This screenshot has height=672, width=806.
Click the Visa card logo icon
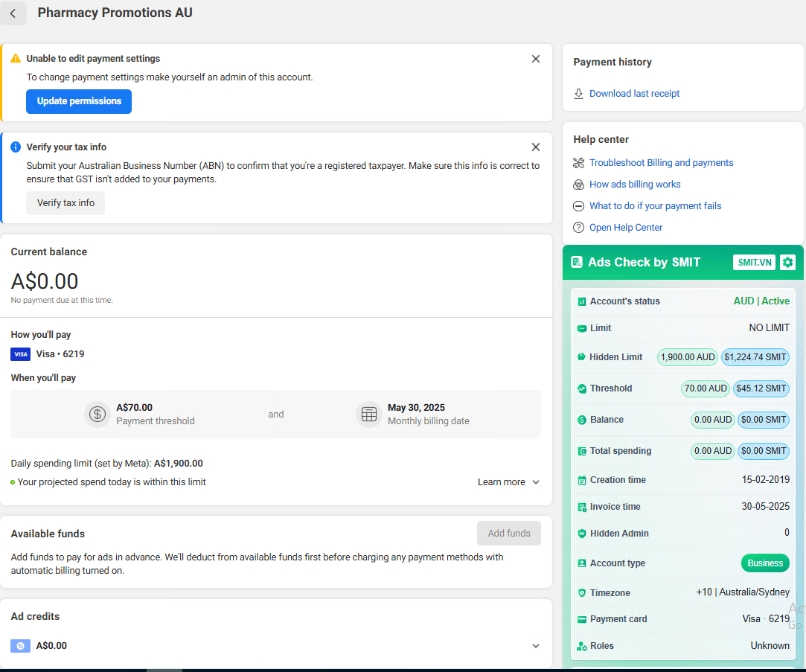pyautogui.click(x=21, y=354)
